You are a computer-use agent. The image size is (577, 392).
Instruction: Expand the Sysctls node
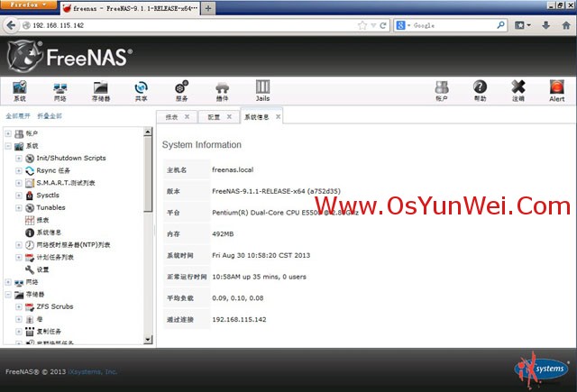[18, 196]
